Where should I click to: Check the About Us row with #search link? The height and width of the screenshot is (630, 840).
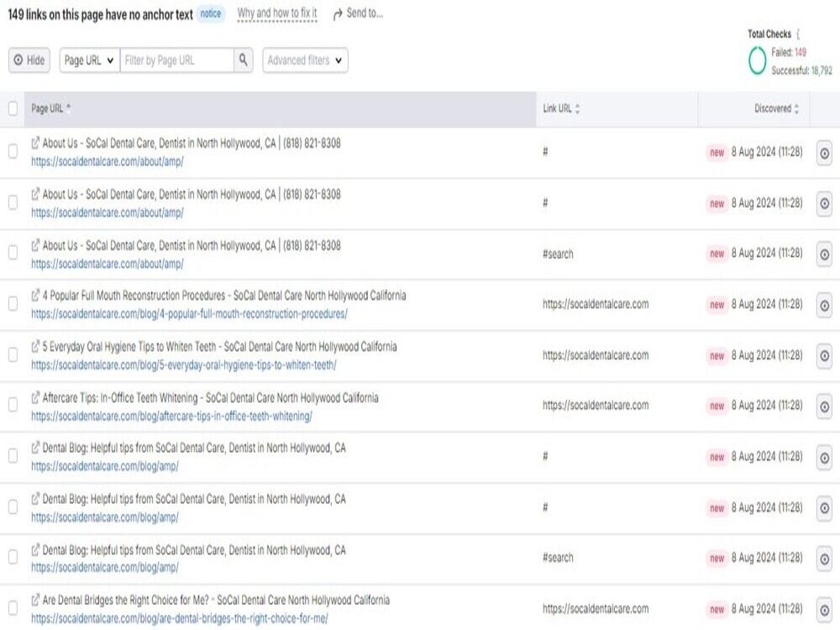(x=13, y=253)
